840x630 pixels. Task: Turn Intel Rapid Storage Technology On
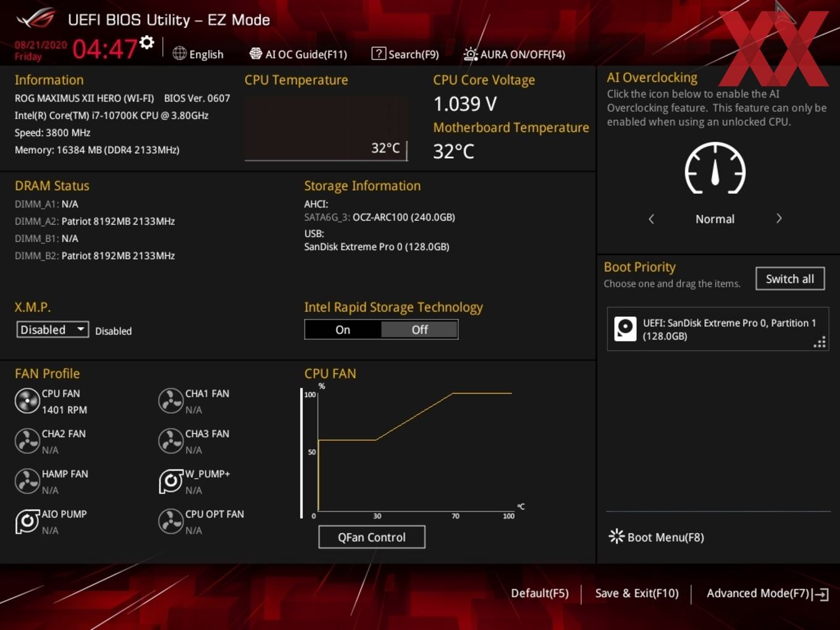(343, 330)
